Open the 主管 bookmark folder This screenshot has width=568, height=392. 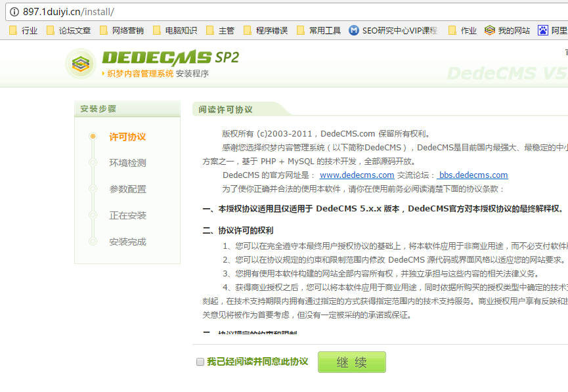pos(220,30)
